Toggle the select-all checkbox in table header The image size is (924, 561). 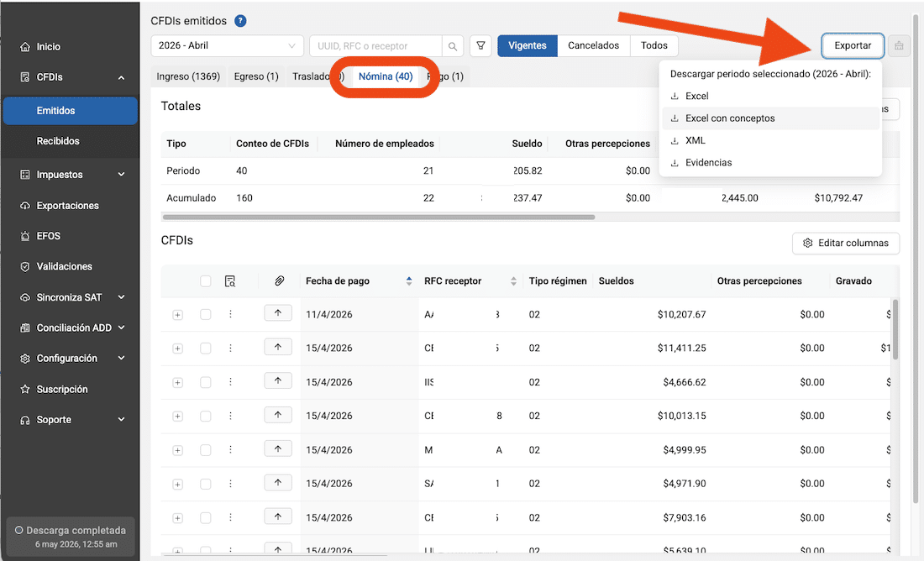[x=206, y=281]
